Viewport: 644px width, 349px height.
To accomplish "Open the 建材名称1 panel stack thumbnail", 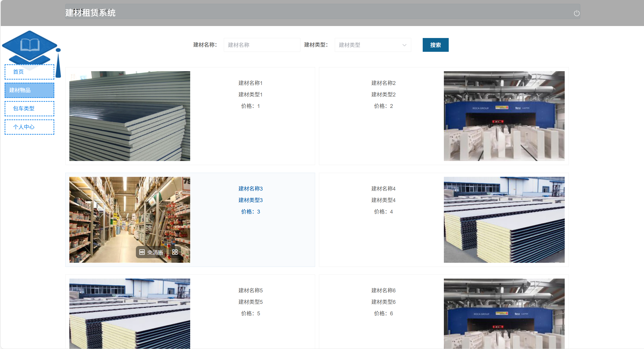I will tap(130, 116).
